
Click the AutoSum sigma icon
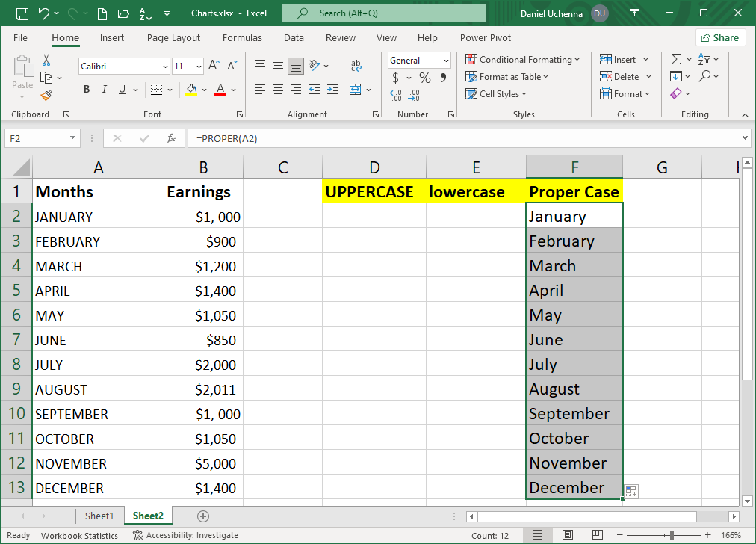676,60
